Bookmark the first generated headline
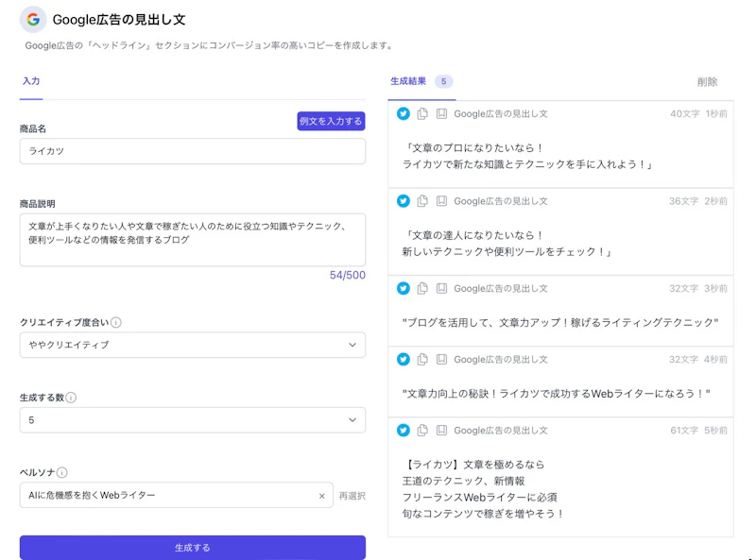 click(x=441, y=113)
